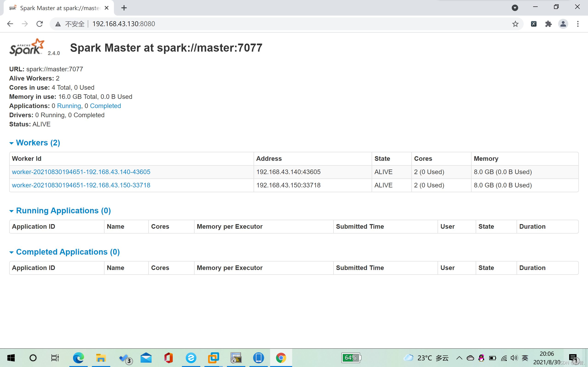Open the Chrome profile avatar icon

point(563,24)
